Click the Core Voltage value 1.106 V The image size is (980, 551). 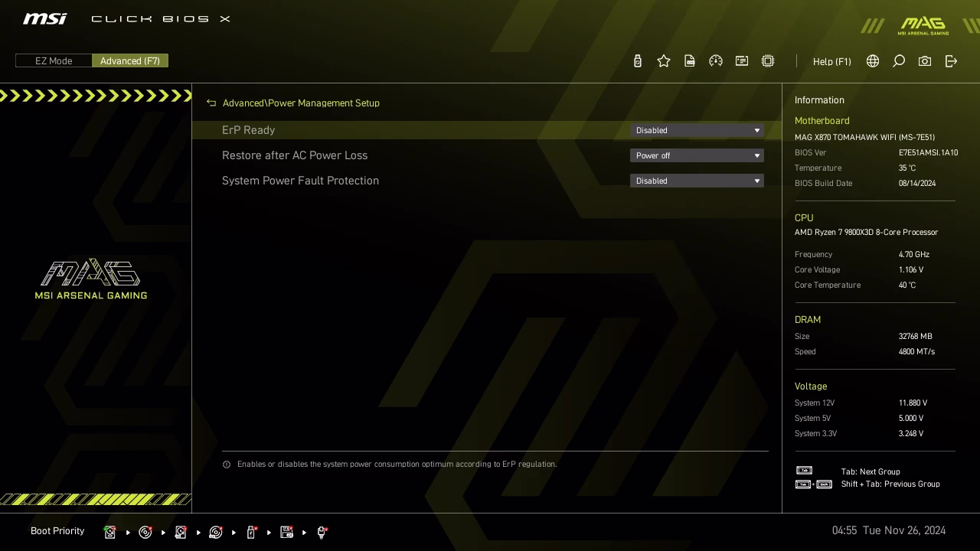911,269
